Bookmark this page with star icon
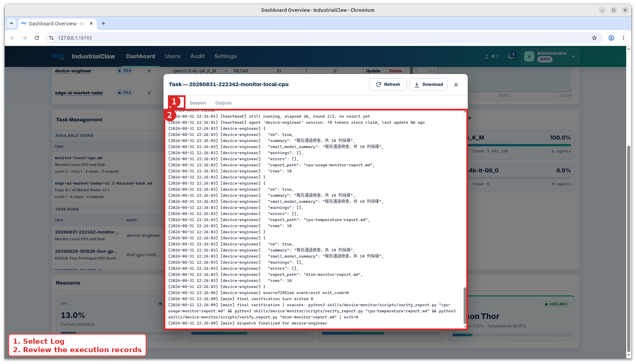Image resolution: width=636 pixels, height=364 pixels. [594, 38]
